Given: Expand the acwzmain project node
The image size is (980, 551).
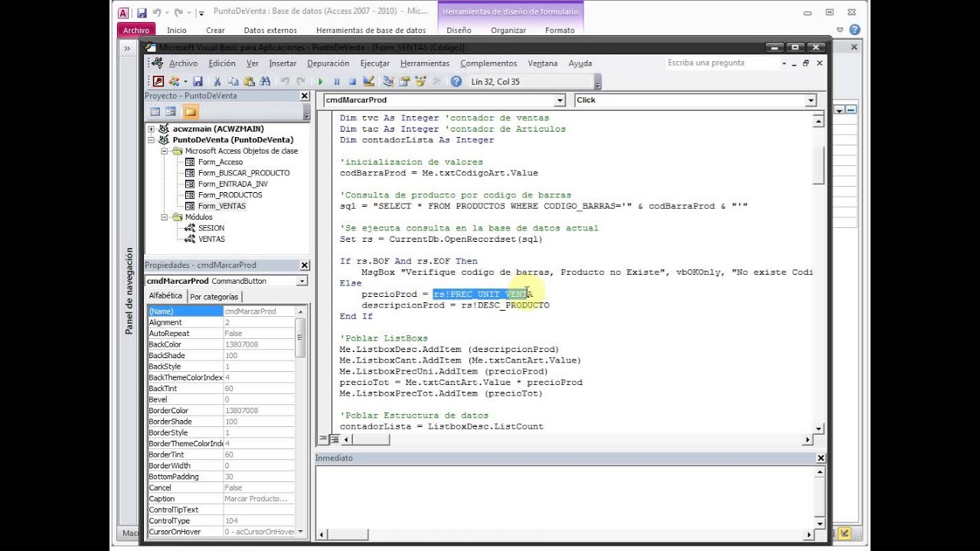Looking at the screenshot, I should tap(152, 129).
